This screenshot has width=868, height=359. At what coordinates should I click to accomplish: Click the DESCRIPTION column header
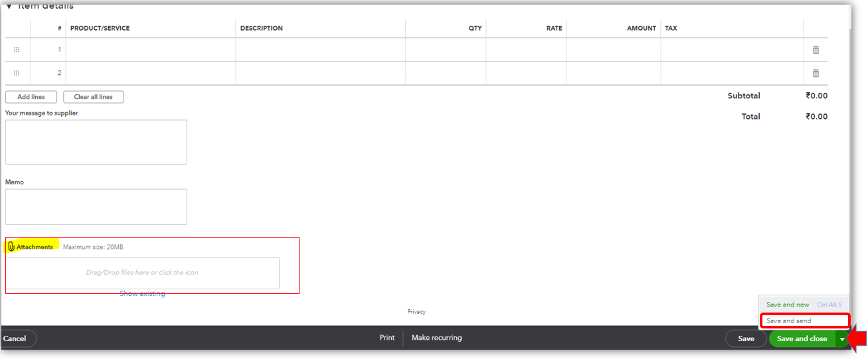[x=262, y=29]
